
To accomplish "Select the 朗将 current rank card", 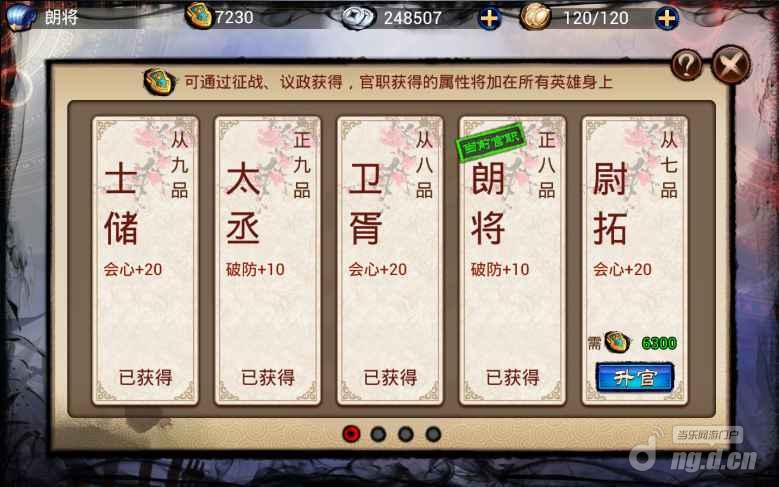I will coord(512,260).
